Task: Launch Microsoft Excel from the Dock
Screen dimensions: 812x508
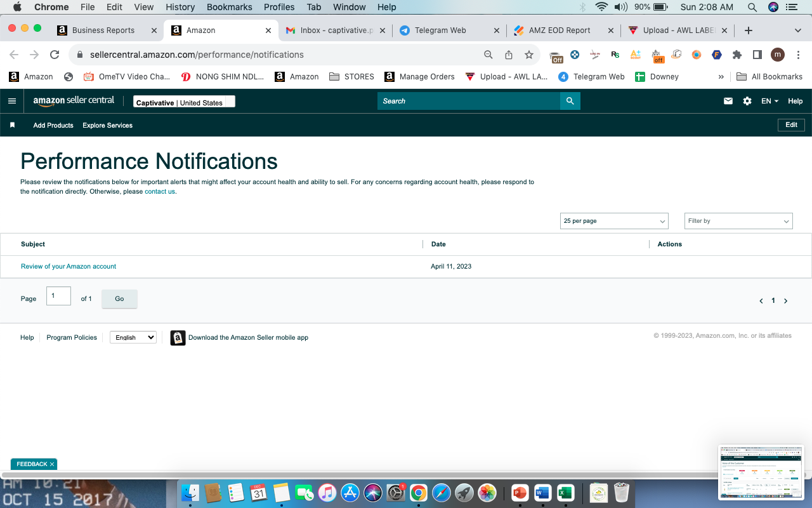Action: (x=565, y=493)
